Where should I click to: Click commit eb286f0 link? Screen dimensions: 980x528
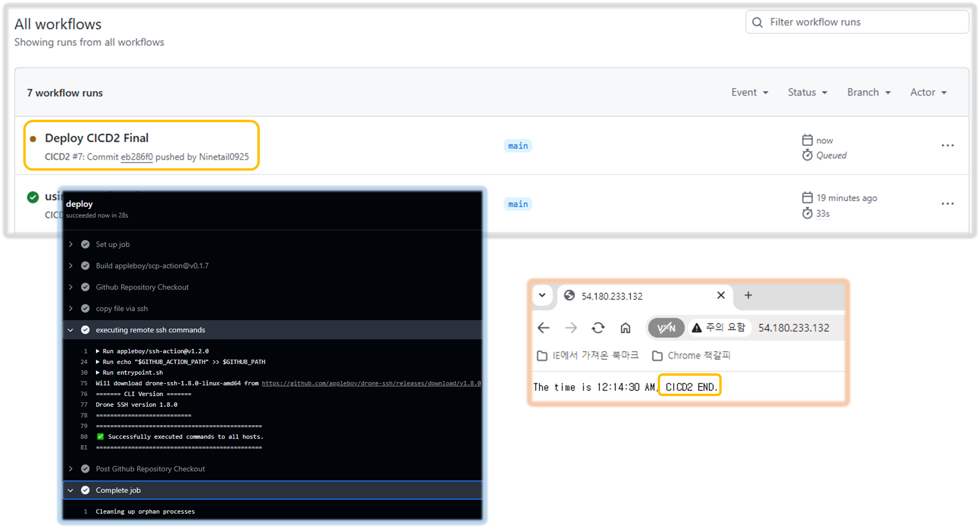(x=137, y=157)
